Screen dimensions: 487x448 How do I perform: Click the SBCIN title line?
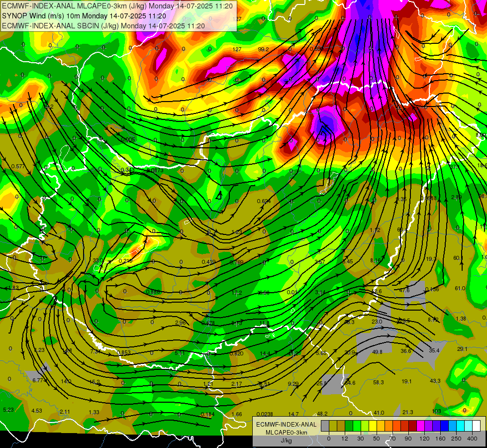pos(103,26)
